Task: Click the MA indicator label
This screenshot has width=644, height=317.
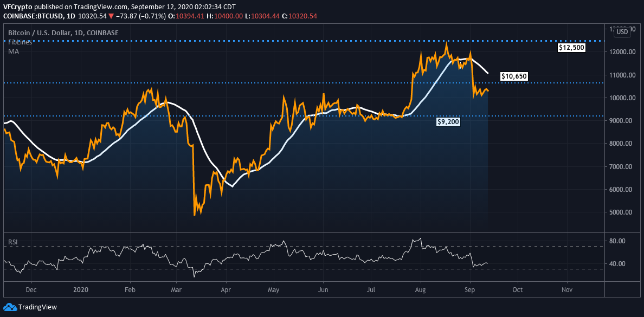Action: pos(12,50)
